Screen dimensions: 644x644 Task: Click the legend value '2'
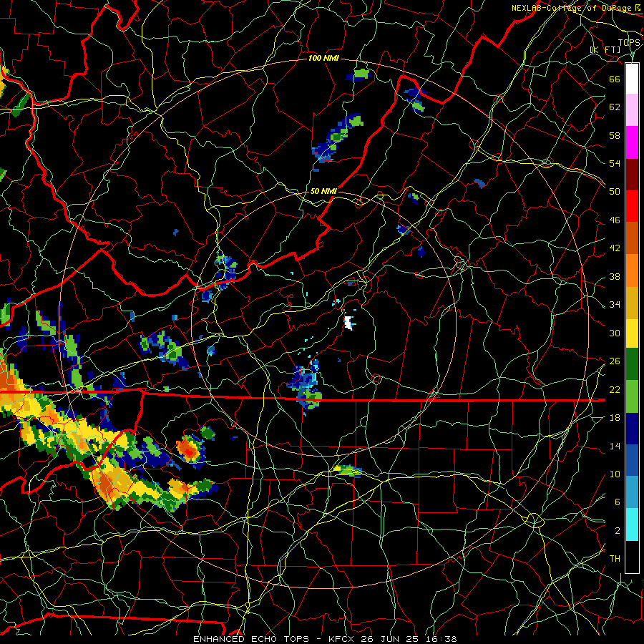[618, 531]
